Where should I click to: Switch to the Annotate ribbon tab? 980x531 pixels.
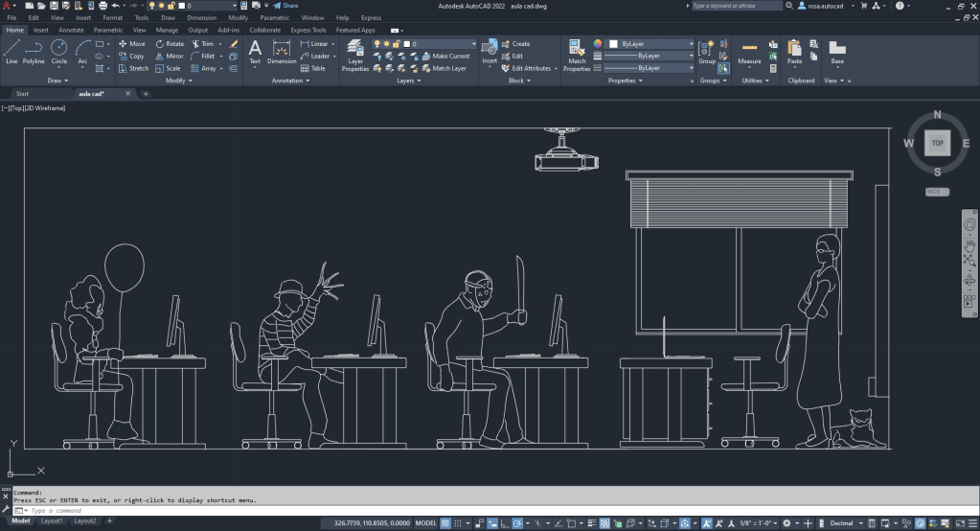coord(71,30)
